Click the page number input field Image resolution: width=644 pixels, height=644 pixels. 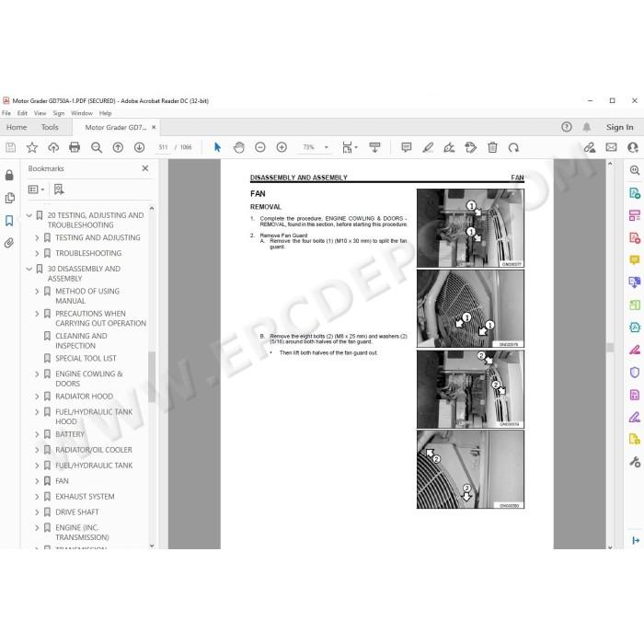pos(163,147)
